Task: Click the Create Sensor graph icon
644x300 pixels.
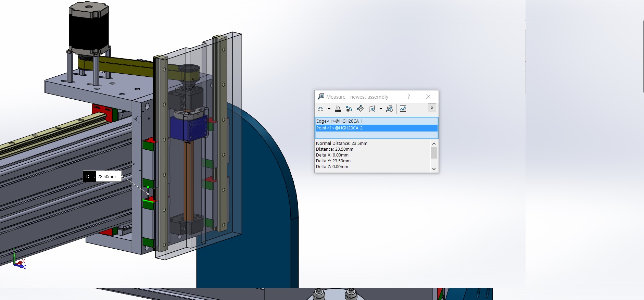Action: (403, 109)
